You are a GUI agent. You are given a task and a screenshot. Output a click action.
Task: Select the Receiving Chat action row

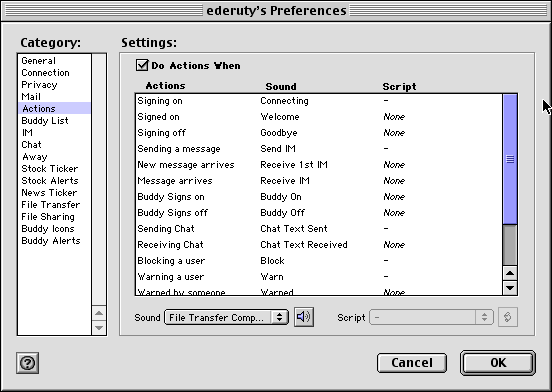tap(319, 245)
